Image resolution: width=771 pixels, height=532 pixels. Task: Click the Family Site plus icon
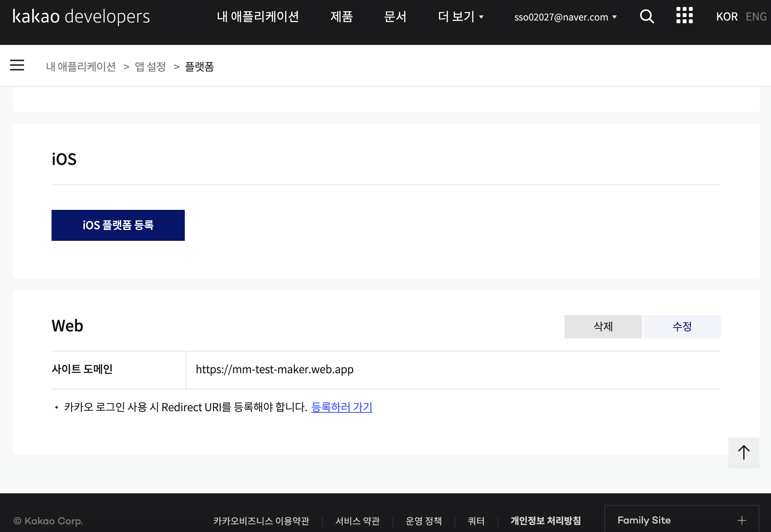pos(742,520)
